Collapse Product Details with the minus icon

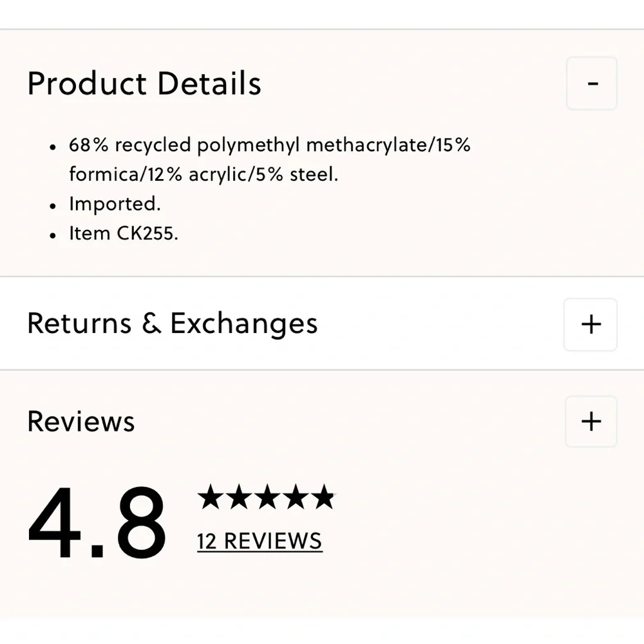click(591, 83)
